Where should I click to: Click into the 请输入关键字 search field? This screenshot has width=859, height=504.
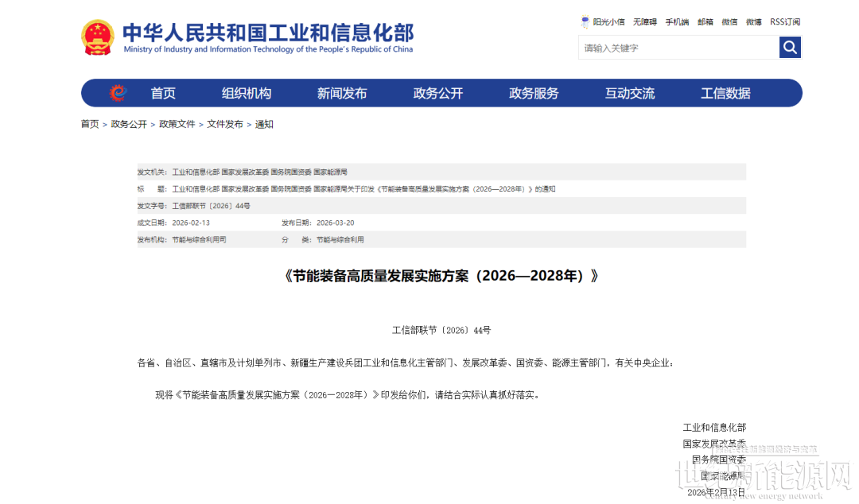coord(678,48)
